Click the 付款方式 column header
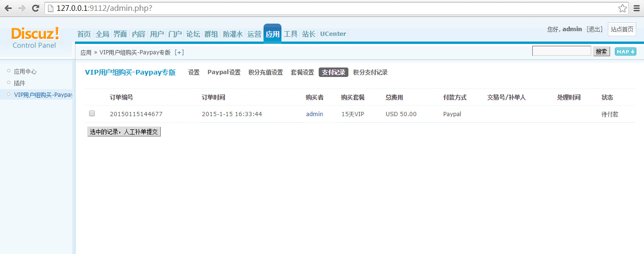 pyautogui.click(x=454, y=97)
